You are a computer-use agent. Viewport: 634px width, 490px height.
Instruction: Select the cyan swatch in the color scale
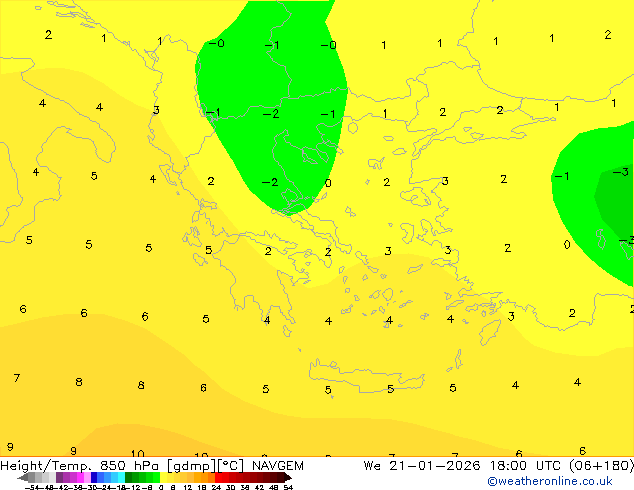point(121,477)
